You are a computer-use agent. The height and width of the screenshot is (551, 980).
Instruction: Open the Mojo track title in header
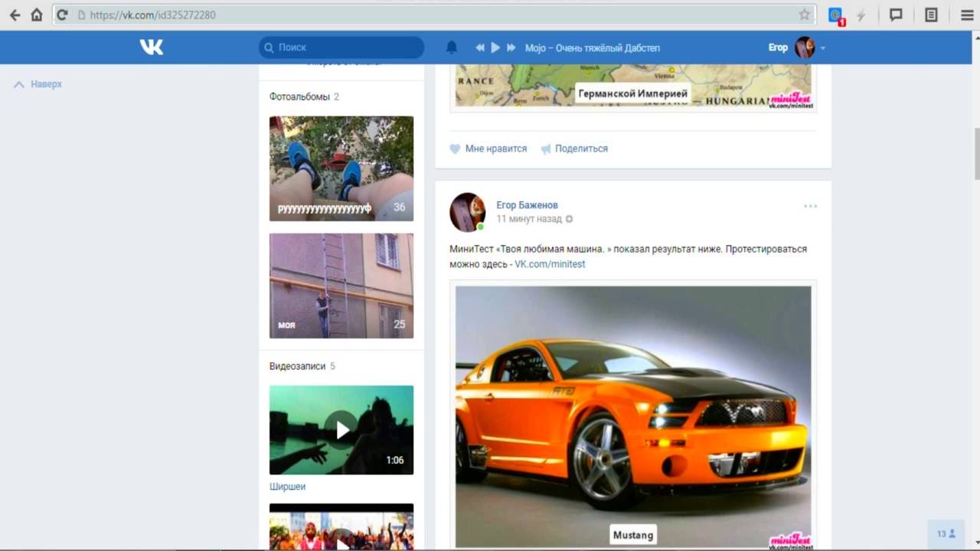pos(593,47)
